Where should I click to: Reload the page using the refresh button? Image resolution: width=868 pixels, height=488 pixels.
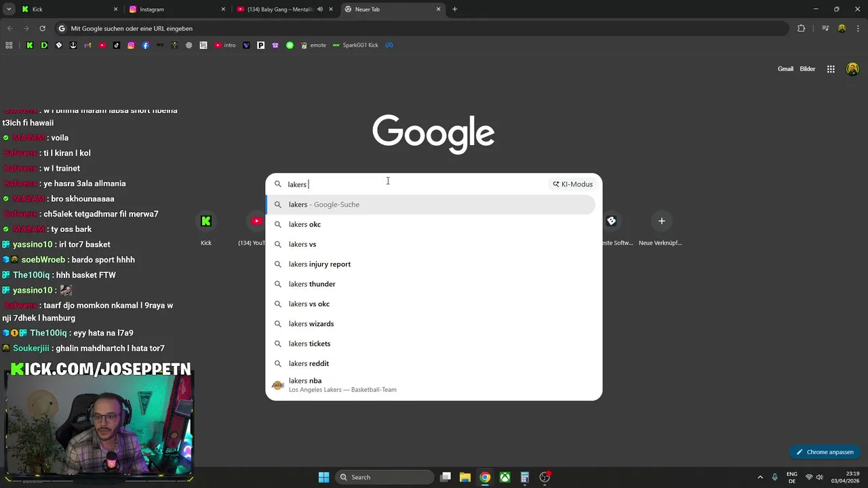pos(42,28)
